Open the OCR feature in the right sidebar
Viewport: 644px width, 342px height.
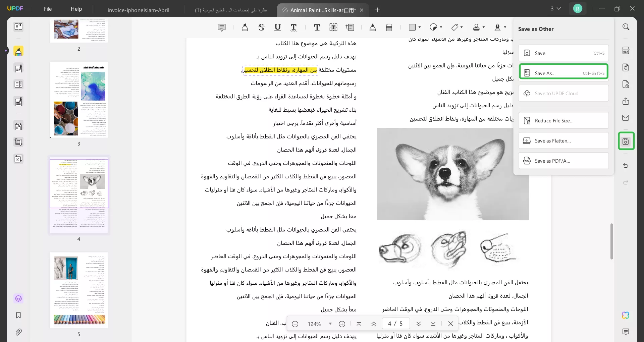(626, 50)
